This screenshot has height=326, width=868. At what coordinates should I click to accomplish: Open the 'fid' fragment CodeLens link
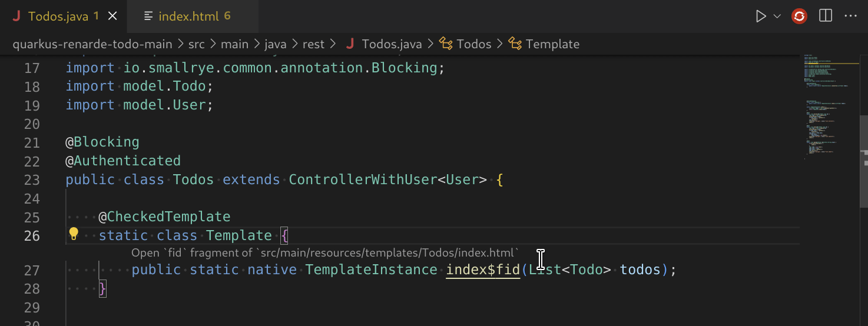(324, 252)
